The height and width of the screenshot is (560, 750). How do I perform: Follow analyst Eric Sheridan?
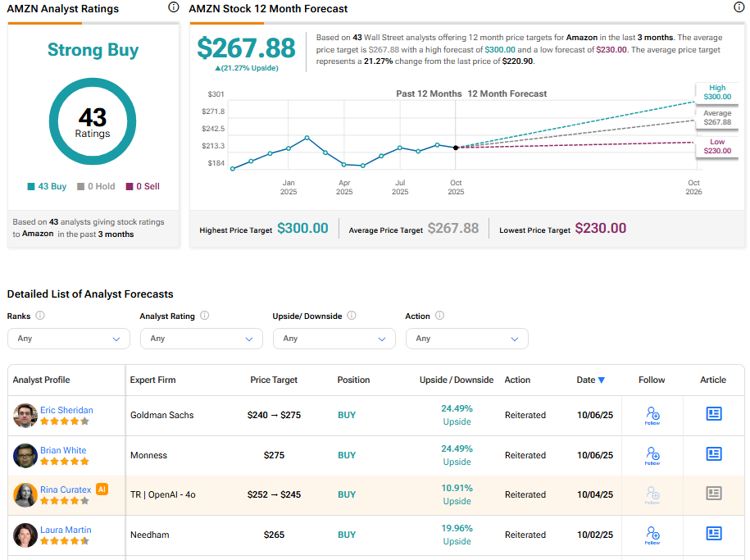(652, 415)
